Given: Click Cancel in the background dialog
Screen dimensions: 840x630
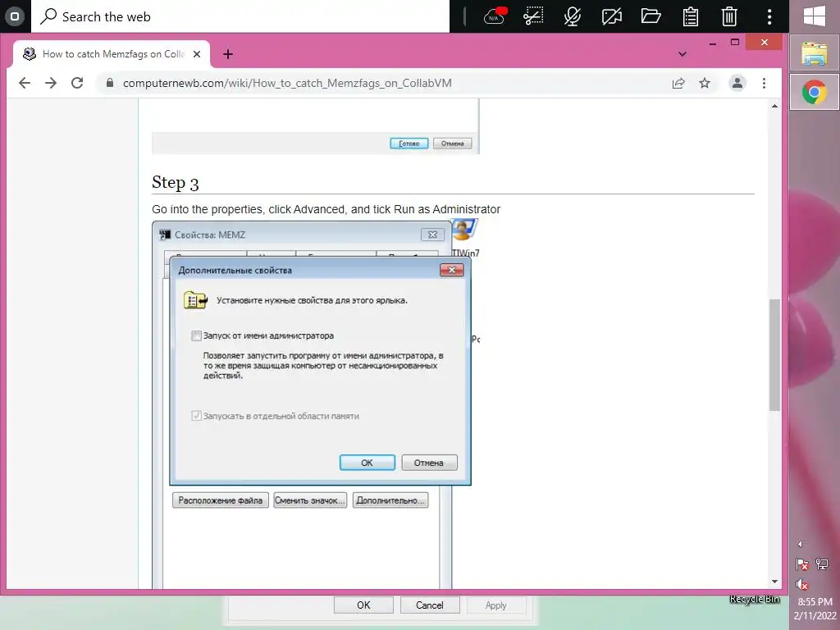Looking at the screenshot, I should (x=429, y=605).
